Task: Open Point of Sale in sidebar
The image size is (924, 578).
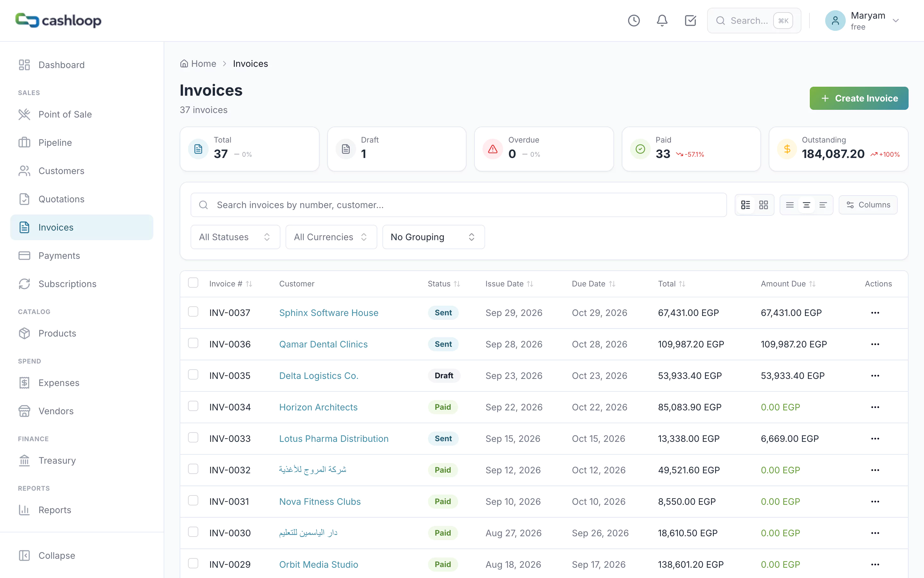Action: 82,114
